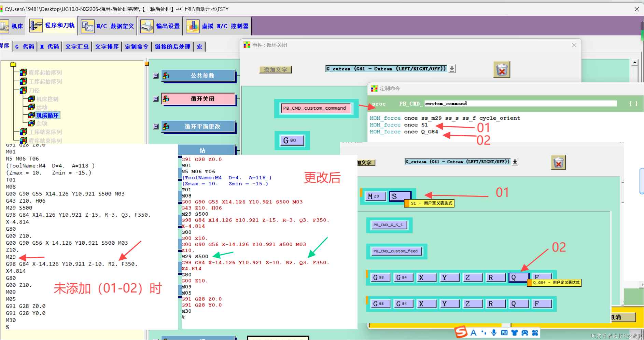Click the Sogou voice input microphone

pos(494,332)
